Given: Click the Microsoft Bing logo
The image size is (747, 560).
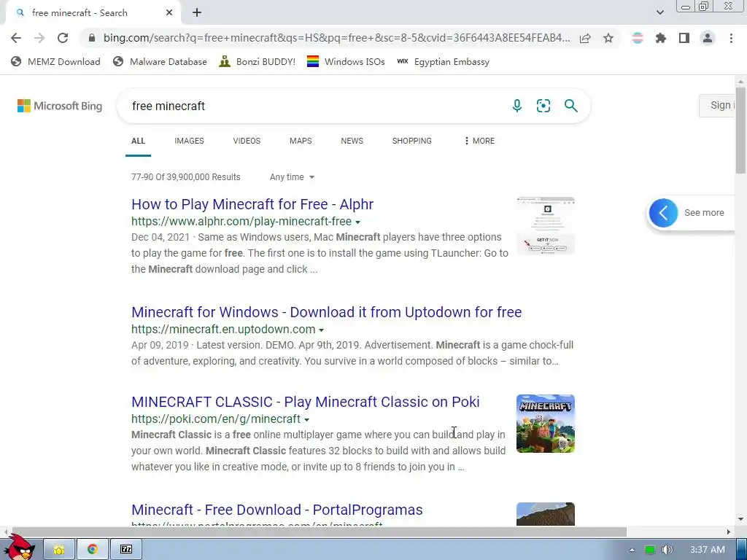Looking at the screenshot, I should click(x=60, y=106).
